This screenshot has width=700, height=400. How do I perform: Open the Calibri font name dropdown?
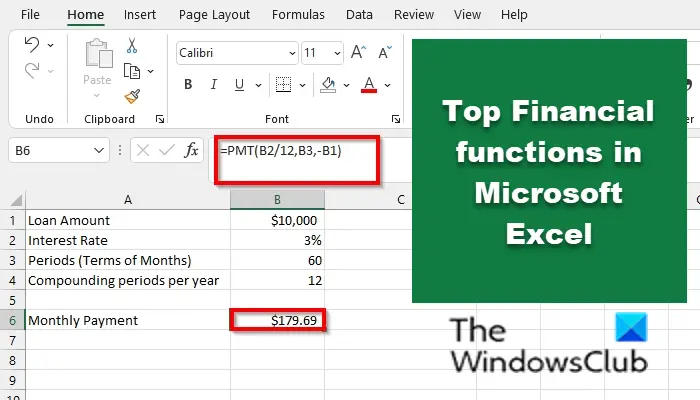click(x=292, y=53)
